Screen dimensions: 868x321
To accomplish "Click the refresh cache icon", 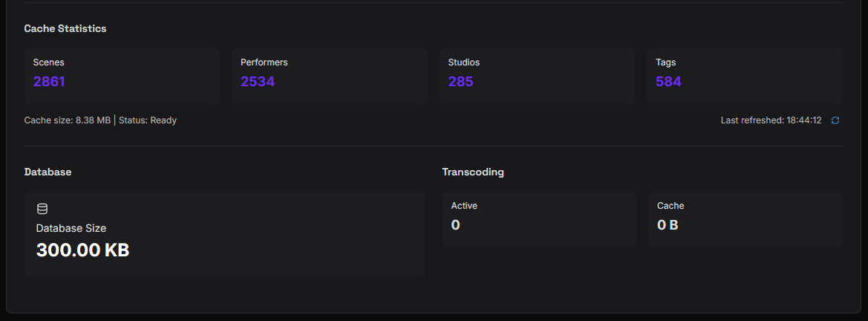I will (x=835, y=120).
